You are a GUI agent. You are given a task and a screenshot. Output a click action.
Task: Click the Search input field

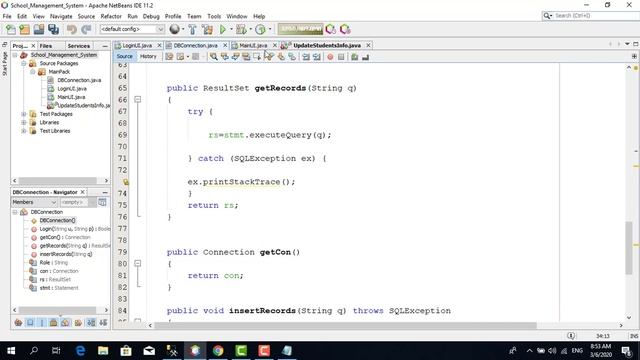(x=596, y=16)
